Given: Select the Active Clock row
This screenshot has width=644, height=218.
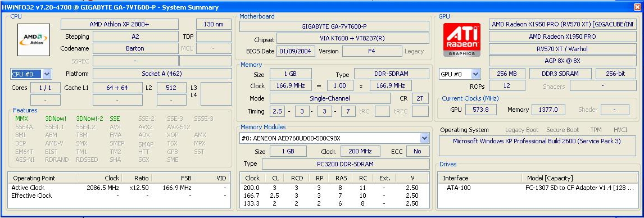Looking at the screenshot, I should tap(119, 188).
